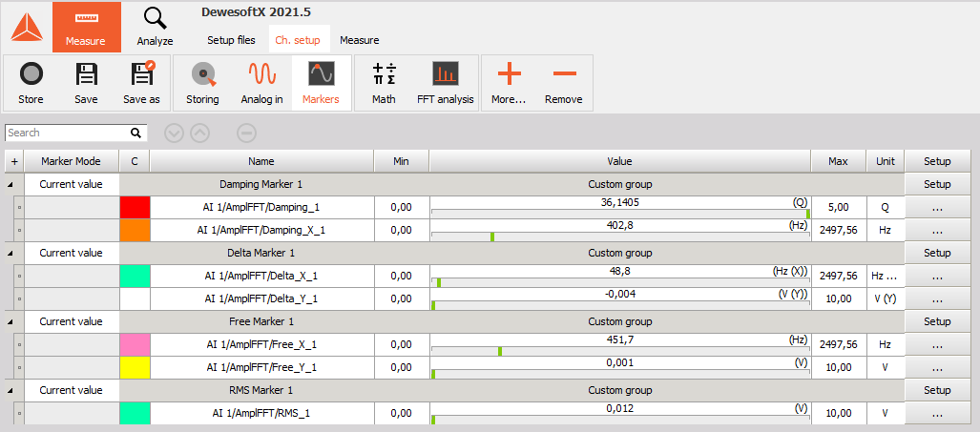Pick the red color of Damping_1

135,207
